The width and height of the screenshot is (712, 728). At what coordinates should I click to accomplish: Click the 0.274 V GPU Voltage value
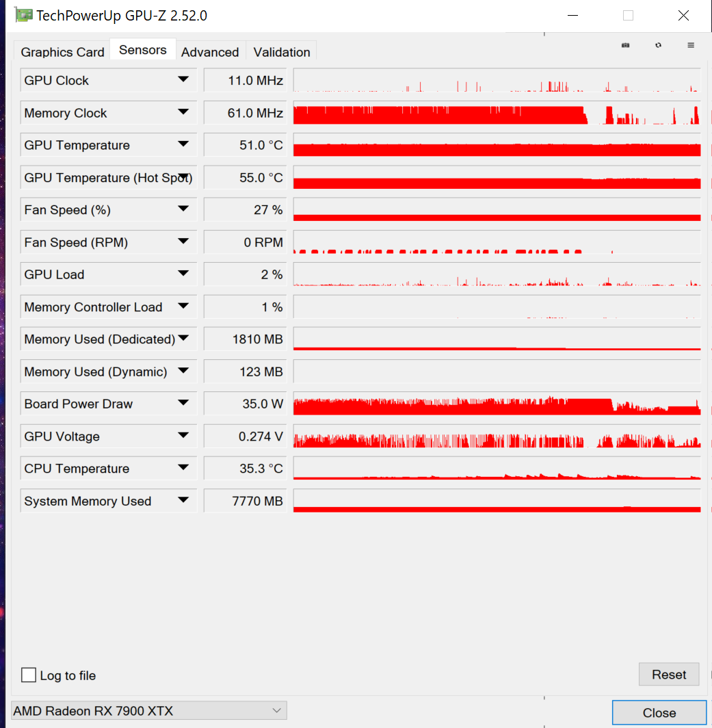pos(245,436)
